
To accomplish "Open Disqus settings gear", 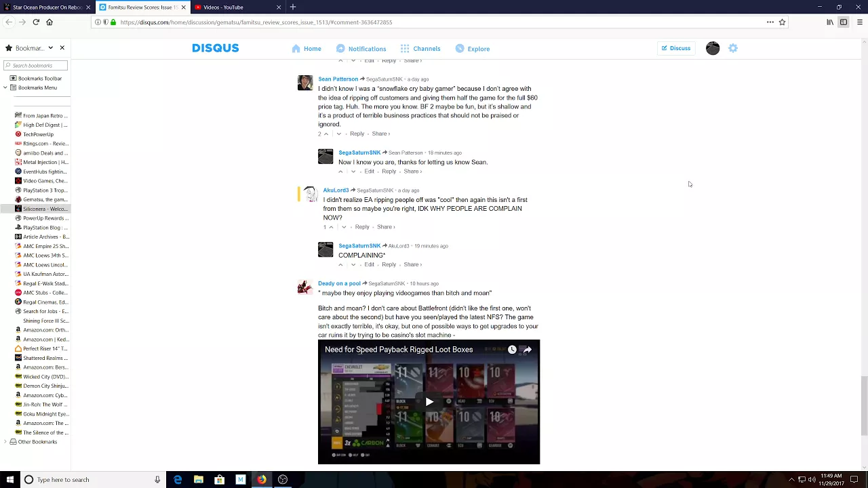I will 733,48.
